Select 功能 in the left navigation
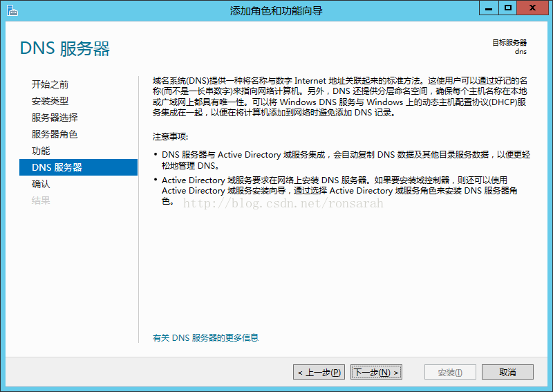553x392 pixels. click(x=41, y=151)
